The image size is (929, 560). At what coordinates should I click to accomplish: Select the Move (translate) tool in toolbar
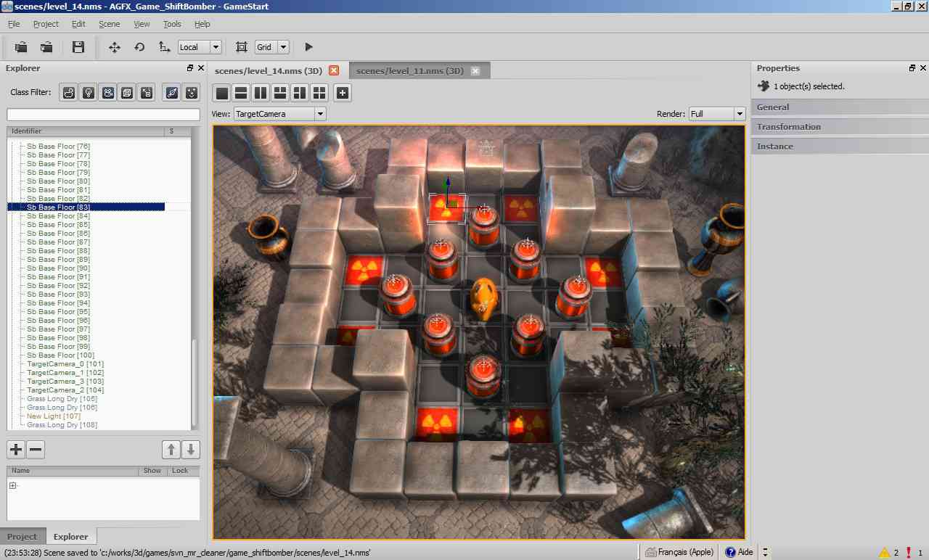pyautogui.click(x=114, y=47)
